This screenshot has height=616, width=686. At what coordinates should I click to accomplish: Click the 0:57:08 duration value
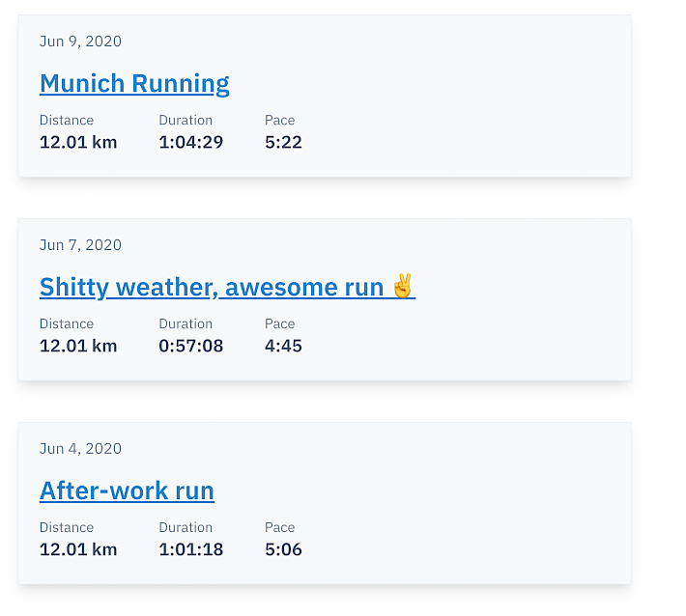pos(190,346)
